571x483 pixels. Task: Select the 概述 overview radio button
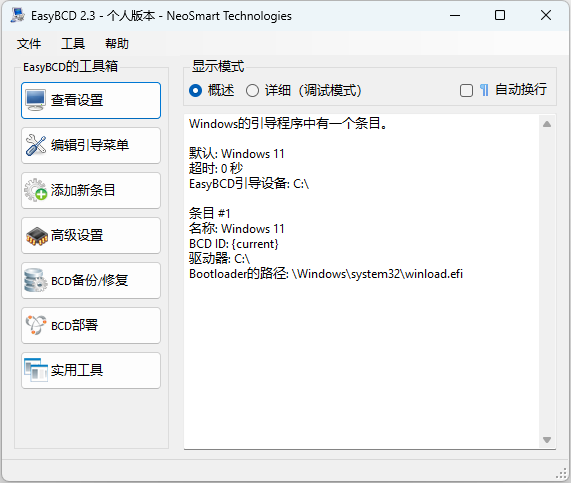click(196, 90)
